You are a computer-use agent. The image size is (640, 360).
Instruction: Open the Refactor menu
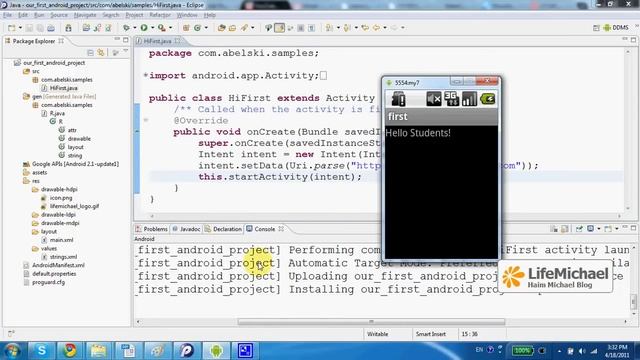[x=160, y=15]
